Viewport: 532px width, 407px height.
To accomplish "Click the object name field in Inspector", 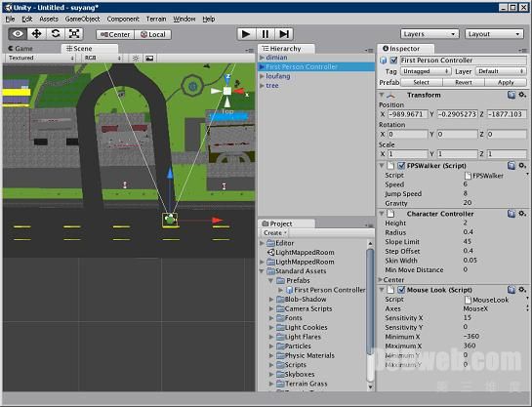I will (463, 61).
